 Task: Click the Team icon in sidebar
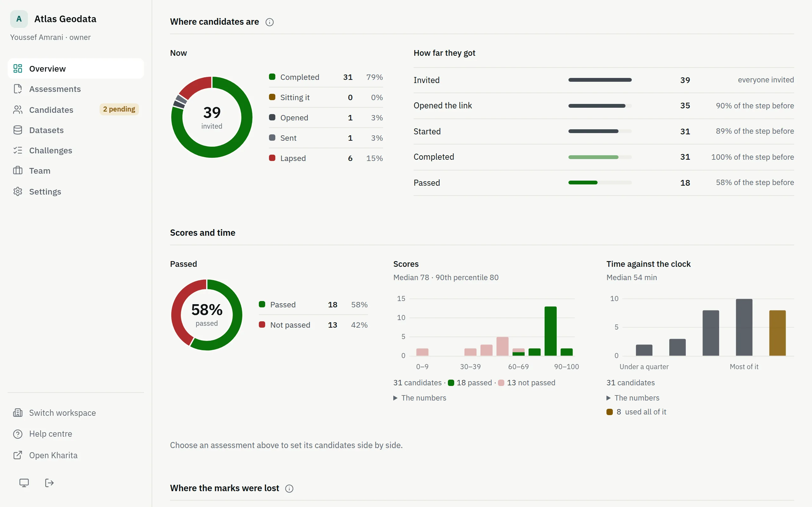click(x=18, y=171)
